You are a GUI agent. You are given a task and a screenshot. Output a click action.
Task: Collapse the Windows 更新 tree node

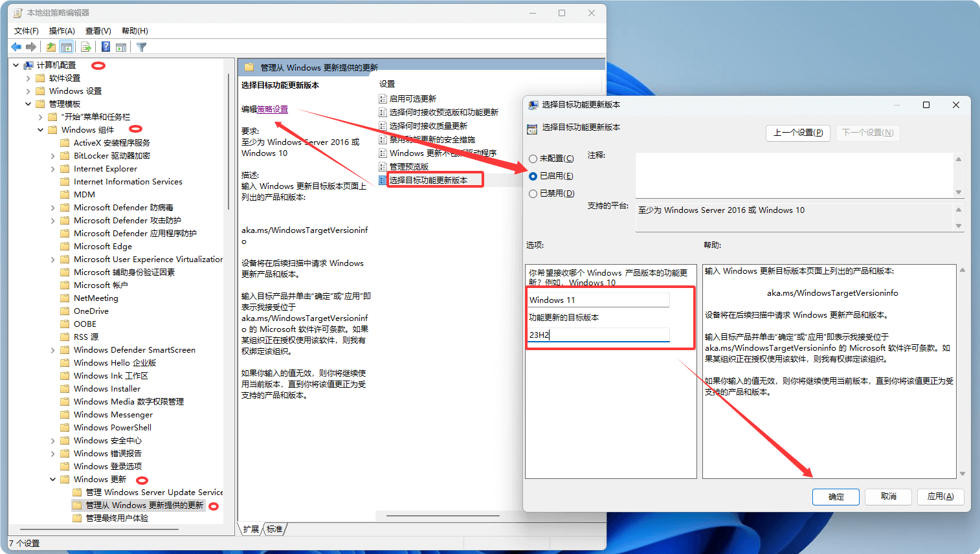[x=53, y=479]
